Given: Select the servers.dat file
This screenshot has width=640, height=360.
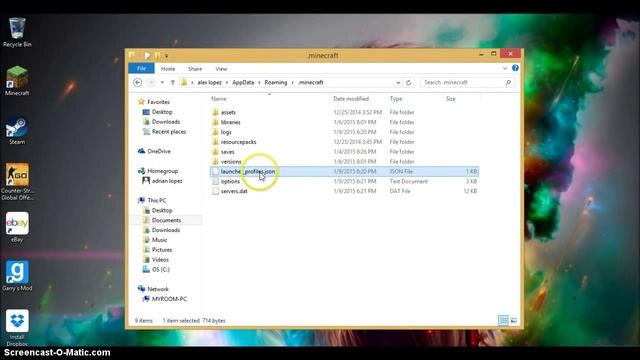Looking at the screenshot, I should [234, 191].
